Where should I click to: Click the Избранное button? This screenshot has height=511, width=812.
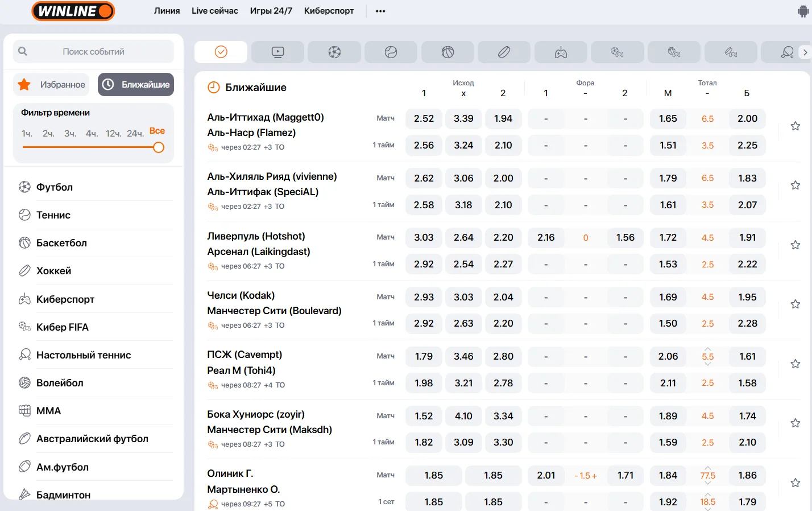tap(52, 84)
